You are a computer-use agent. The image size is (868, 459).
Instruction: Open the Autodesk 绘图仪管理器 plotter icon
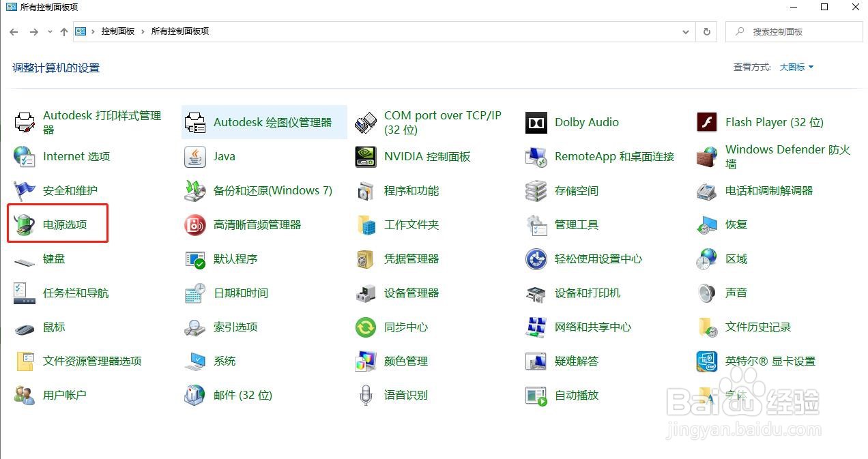click(195, 123)
